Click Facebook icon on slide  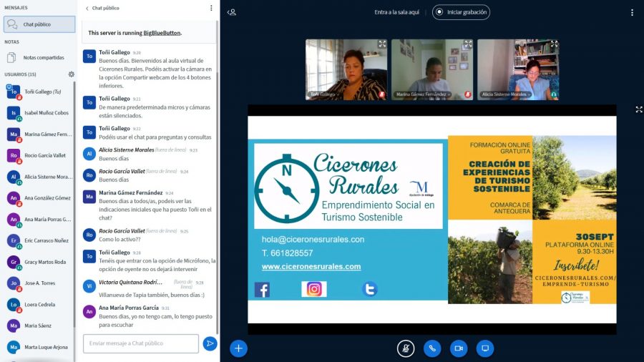262,290
